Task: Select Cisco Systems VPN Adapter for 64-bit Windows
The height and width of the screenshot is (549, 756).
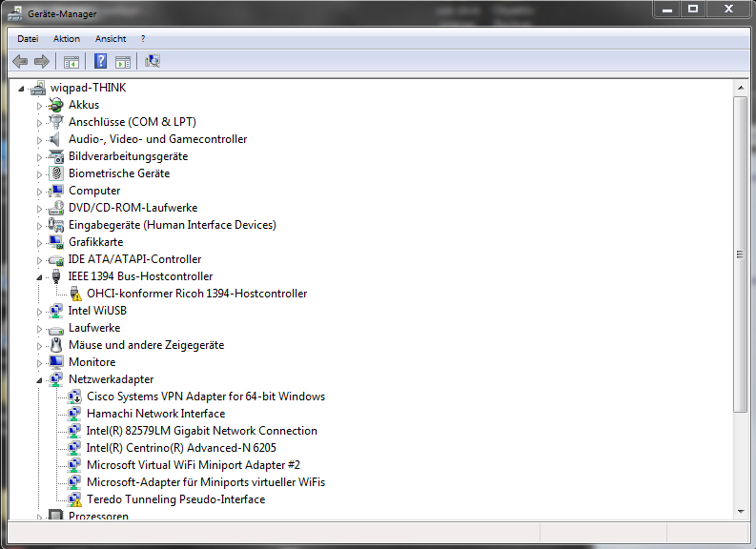Action: pos(206,396)
